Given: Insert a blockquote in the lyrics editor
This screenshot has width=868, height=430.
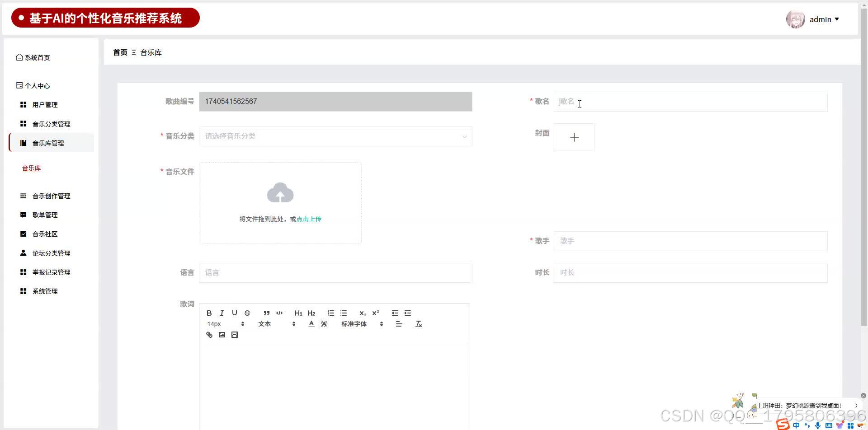Looking at the screenshot, I should 266,313.
